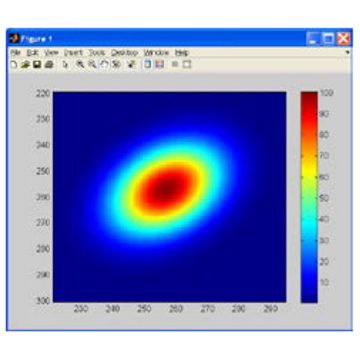Open the Insert menu

[x=73, y=53]
